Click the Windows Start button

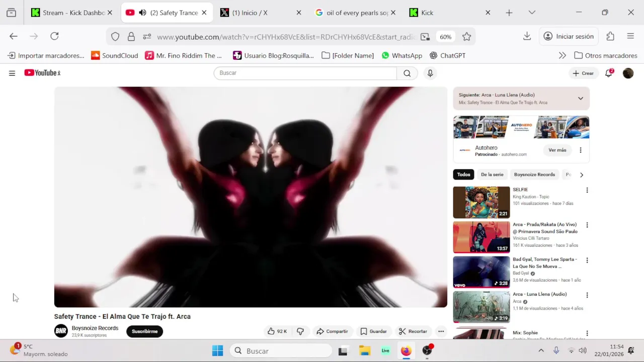pyautogui.click(x=217, y=351)
